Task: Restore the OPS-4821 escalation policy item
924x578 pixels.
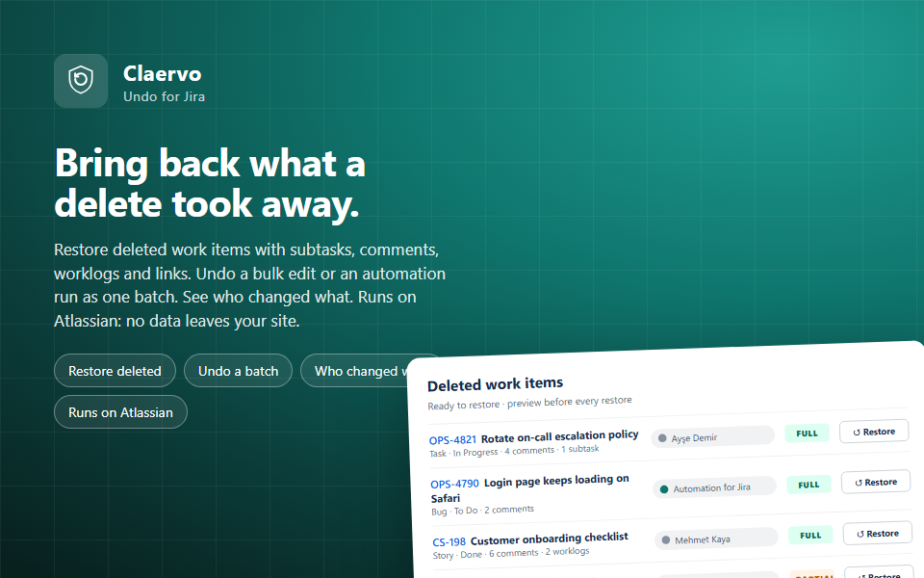Action: click(874, 432)
